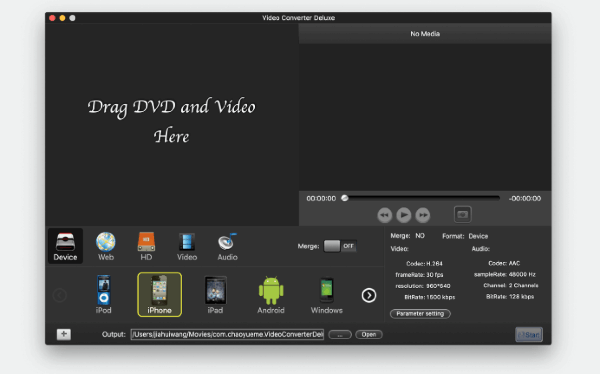Click the fast-forward playback button

[x=423, y=215]
